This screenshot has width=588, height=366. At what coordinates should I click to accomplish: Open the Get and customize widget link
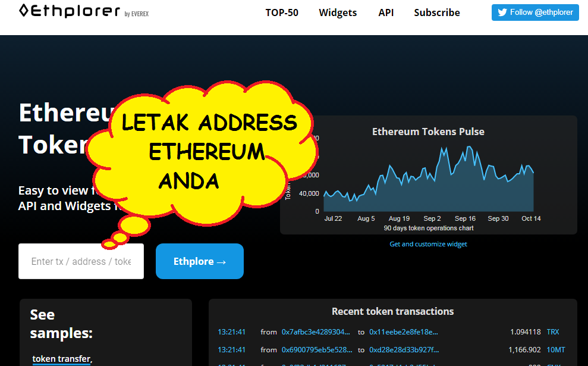tap(428, 244)
